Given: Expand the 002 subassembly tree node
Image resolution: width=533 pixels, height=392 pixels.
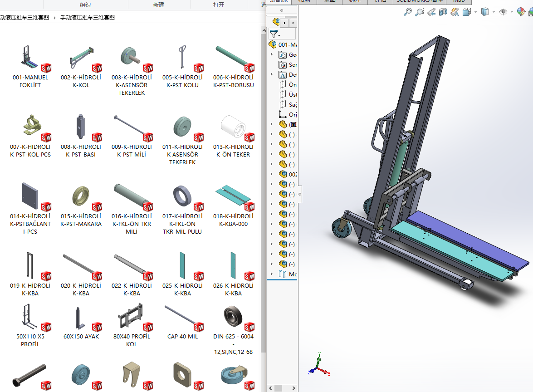Looking at the screenshot, I should coord(272,174).
